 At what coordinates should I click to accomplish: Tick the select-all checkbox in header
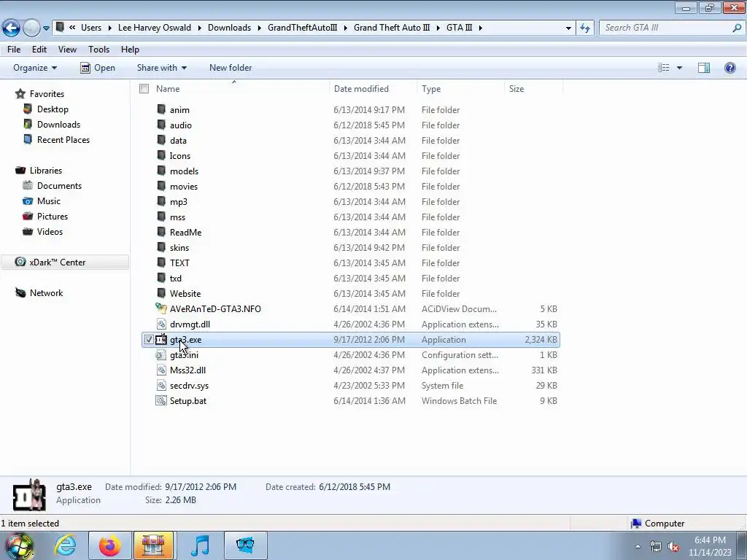[144, 88]
